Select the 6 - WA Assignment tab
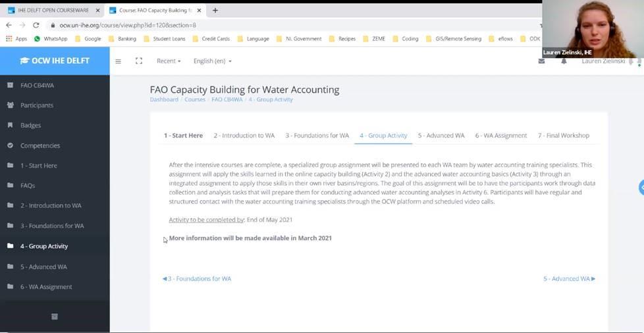This screenshot has height=333, width=644. (x=501, y=136)
